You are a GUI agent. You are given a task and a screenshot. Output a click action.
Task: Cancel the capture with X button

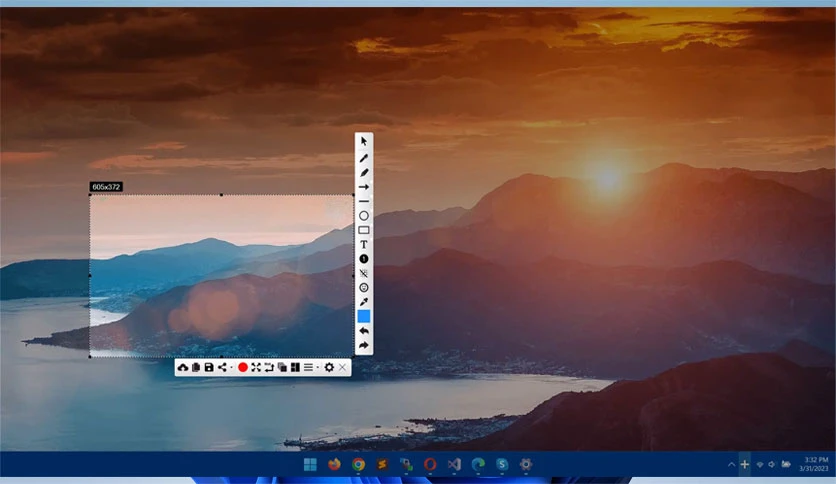click(x=342, y=367)
